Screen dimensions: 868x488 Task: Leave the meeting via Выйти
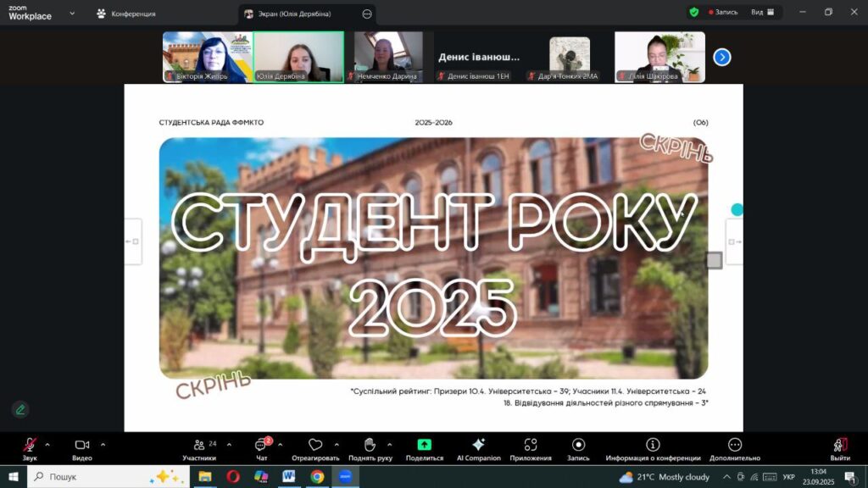click(x=840, y=448)
